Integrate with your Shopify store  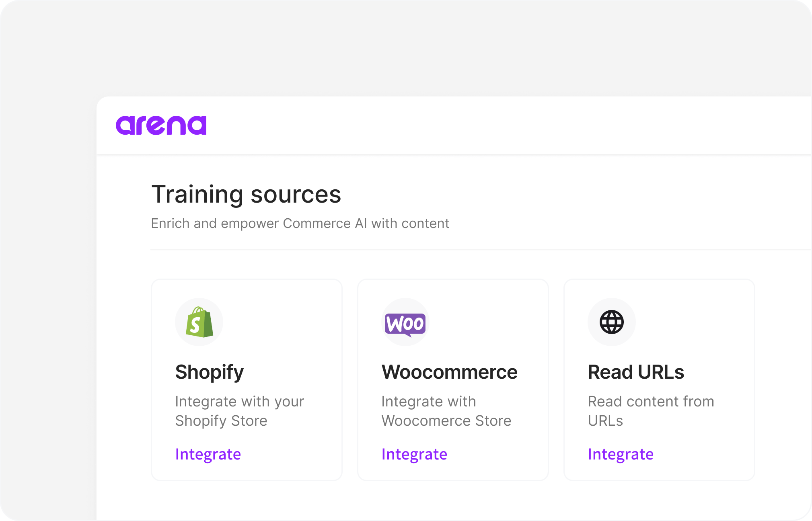pos(208,454)
